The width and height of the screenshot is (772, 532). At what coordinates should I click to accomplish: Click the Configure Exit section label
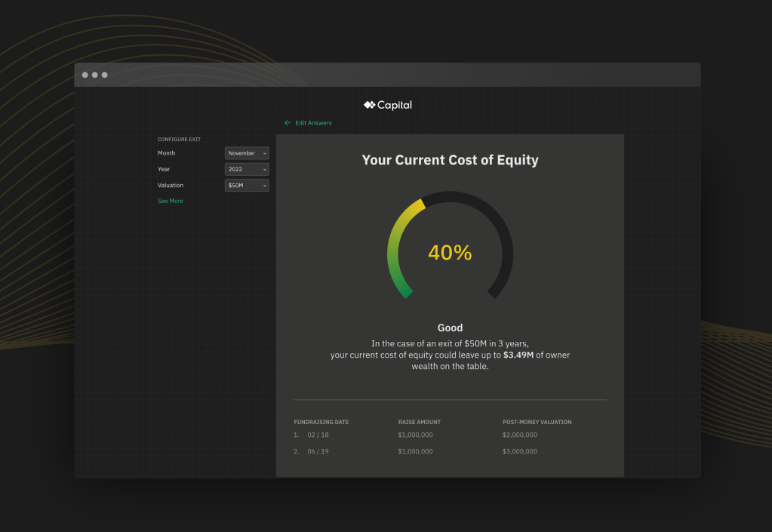click(179, 140)
